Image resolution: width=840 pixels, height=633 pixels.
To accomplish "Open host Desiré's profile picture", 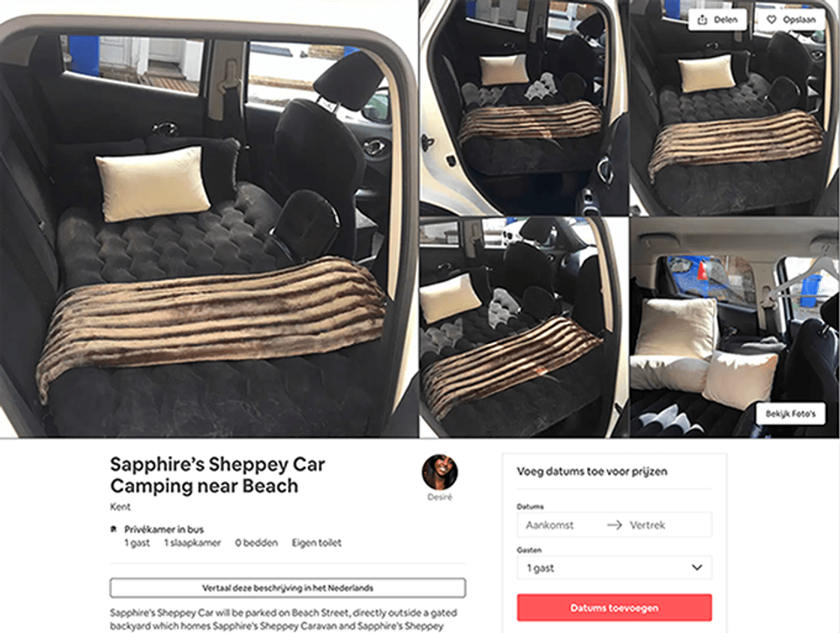I will 440,472.
